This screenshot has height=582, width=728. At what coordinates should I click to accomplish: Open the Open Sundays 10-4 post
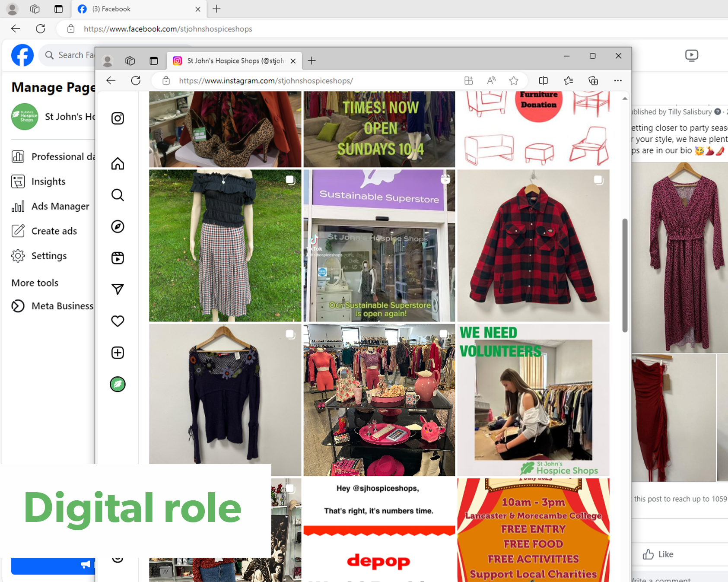pyautogui.click(x=379, y=129)
